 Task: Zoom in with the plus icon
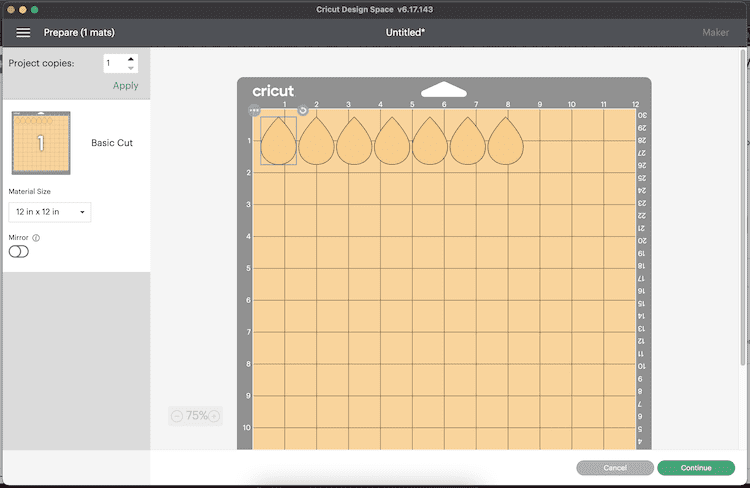(214, 416)
